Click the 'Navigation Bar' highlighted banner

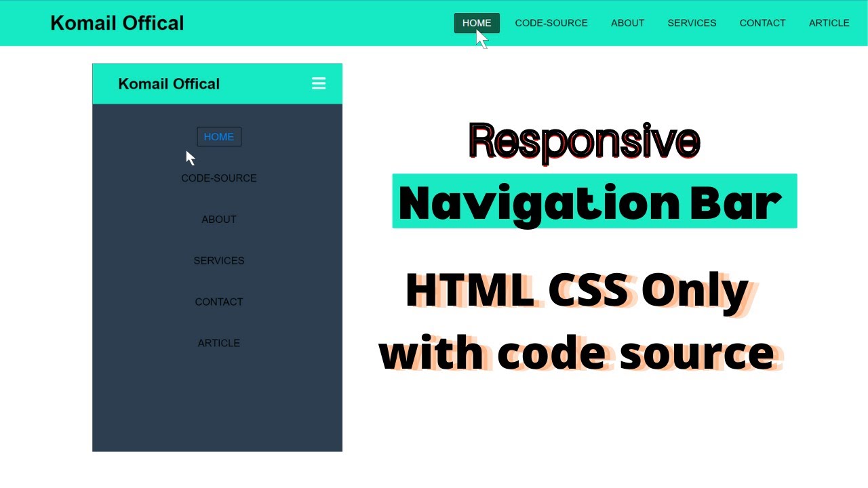pyautogui.click(x=595, y=201)
